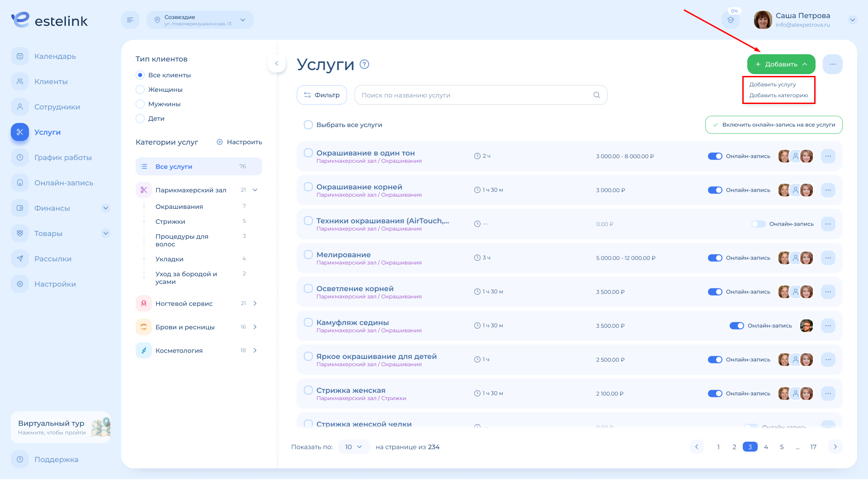This screenshot has height=481, width=868.
Task: Open the Calendar sidebar icon
Action: click(x=20, y=57)
